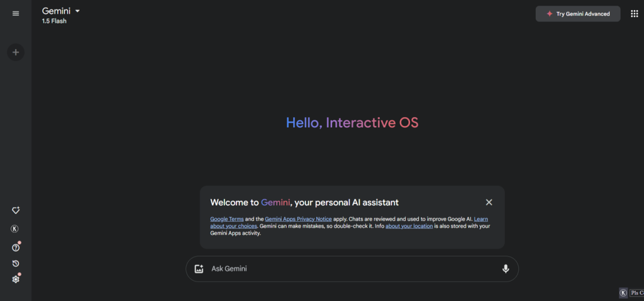Viewport: 644px width, 301px height.
Task: Click the upload image icon
Action: [x=199, y=269]
